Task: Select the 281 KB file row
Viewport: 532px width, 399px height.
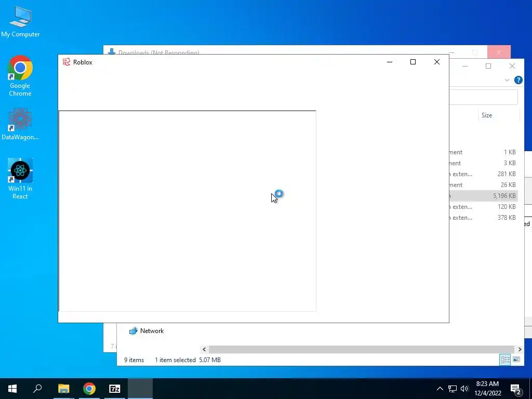Action: click(x=483, y=174)
